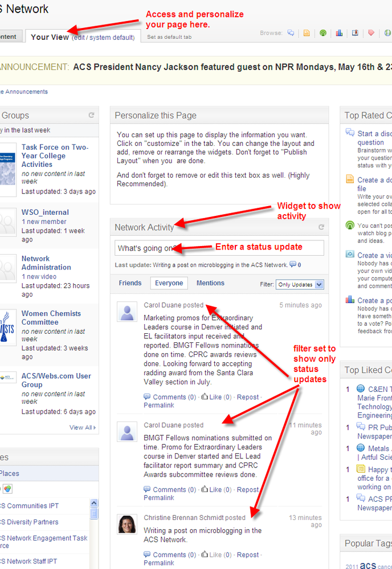Browse polls via bar chart icon
Viewport: 392px width, 569px height.
pyautogui.click(x=339, y=33)
